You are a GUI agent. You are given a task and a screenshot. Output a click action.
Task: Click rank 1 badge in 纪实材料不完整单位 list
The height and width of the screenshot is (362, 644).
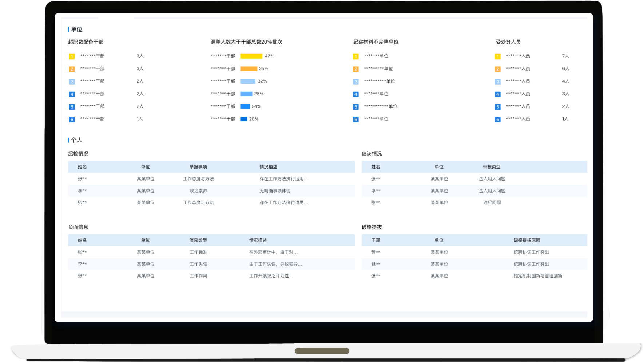pyautogui.click(x=356, y=56)
